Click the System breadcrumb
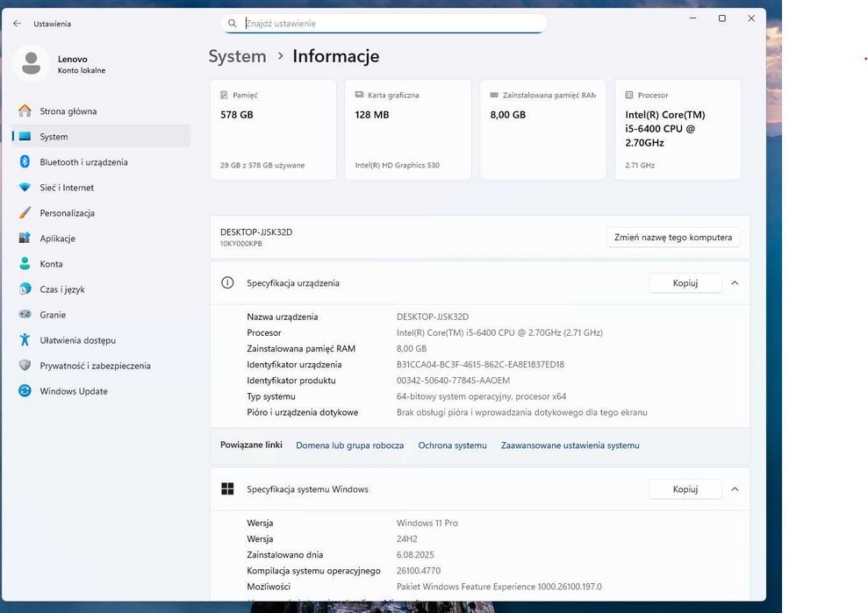868x613 pixels. tap(237, 56)
